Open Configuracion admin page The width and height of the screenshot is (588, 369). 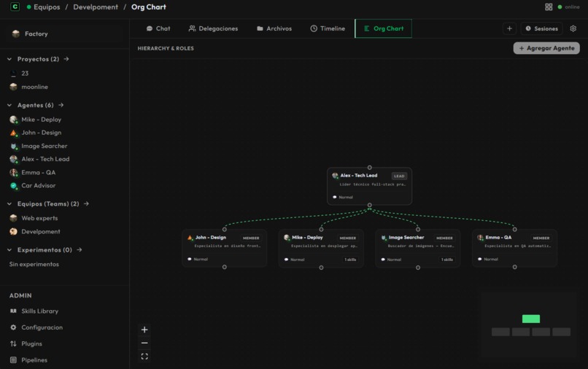click(42, 327)
